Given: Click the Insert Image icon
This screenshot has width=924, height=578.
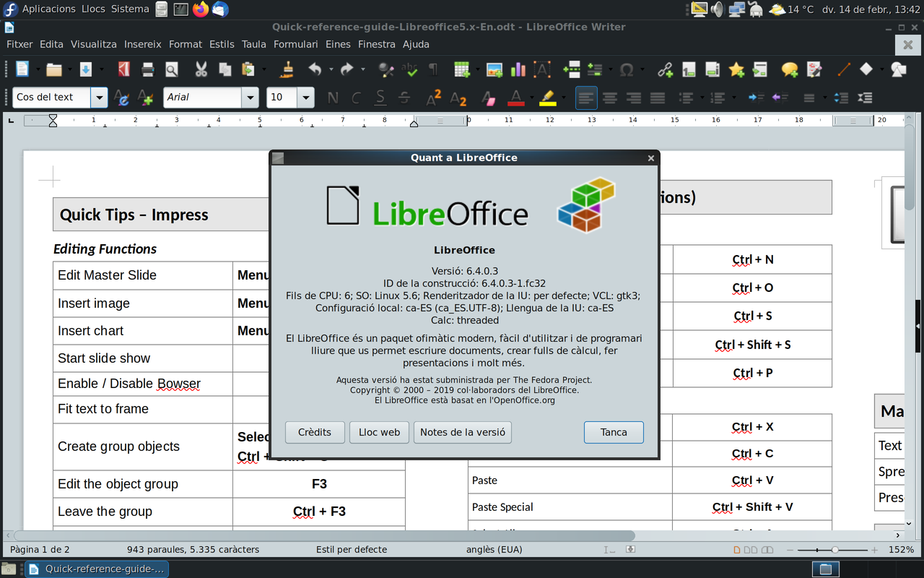Looking at the screenshot, I should [x=494, y=69].
